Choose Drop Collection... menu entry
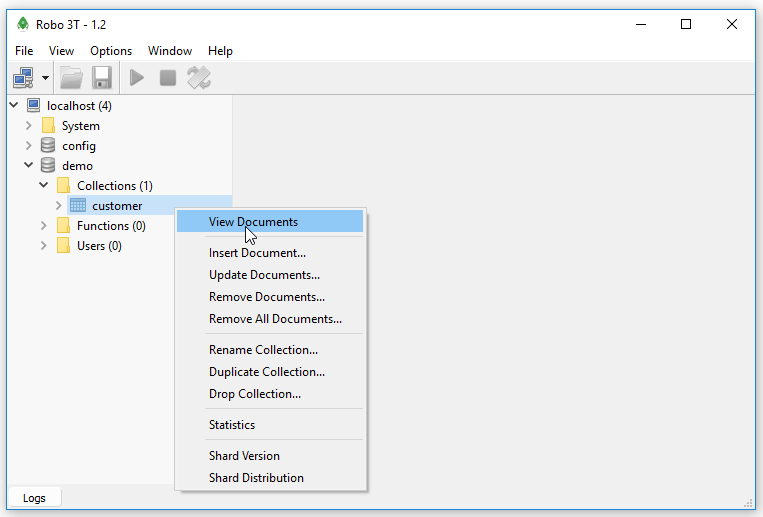Screen dimensions: 763x517 (270, 393)
